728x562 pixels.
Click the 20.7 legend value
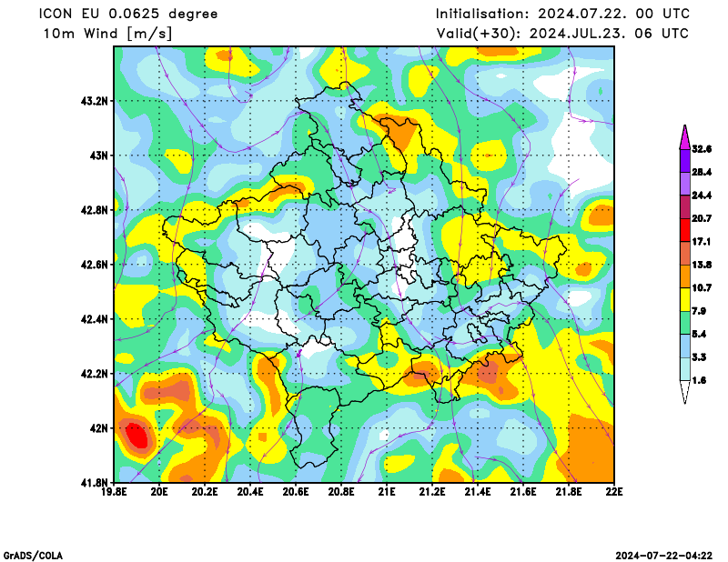click(x=702, y=218)
